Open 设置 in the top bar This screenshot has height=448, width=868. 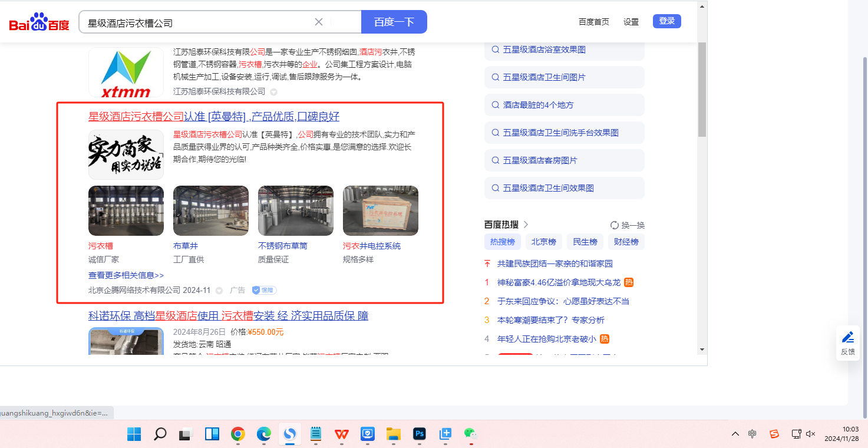(631, 22)
